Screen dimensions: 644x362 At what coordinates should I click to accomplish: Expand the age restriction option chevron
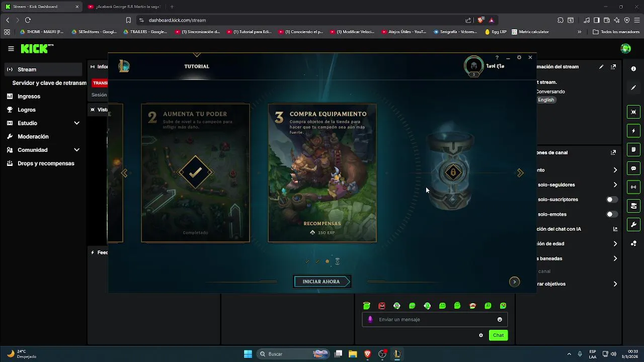click(615, 244)
